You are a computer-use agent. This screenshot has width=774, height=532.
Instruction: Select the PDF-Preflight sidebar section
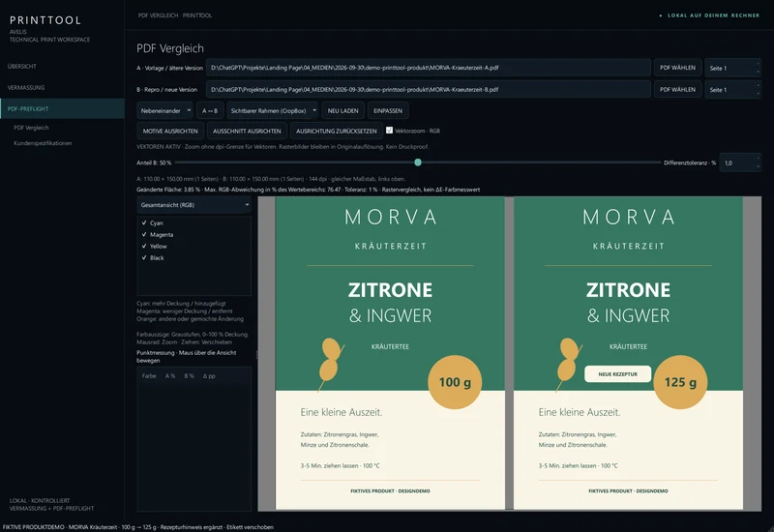point(62,108)
